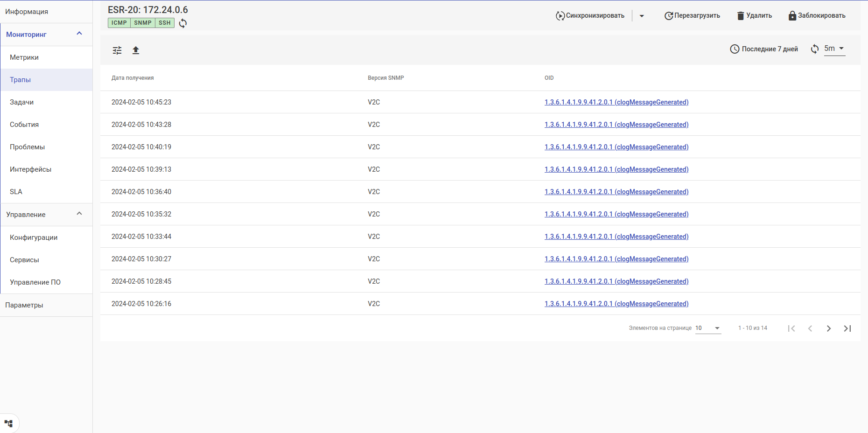Go to the next page of traps
This screenshot has width=868, height=433.
(829, 328)
